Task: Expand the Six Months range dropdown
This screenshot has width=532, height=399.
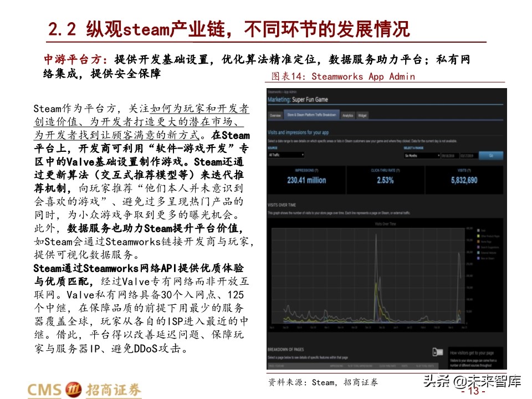Action: point(422,156)
